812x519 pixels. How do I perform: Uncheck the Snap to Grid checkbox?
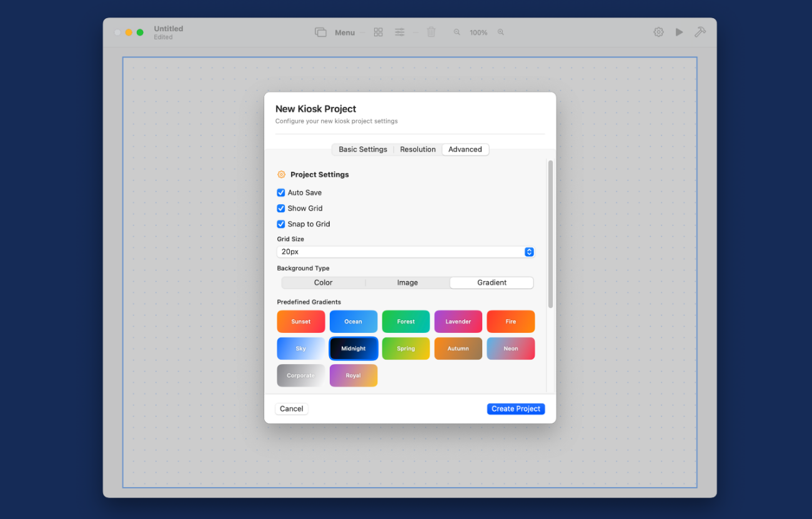coord(281,224)
